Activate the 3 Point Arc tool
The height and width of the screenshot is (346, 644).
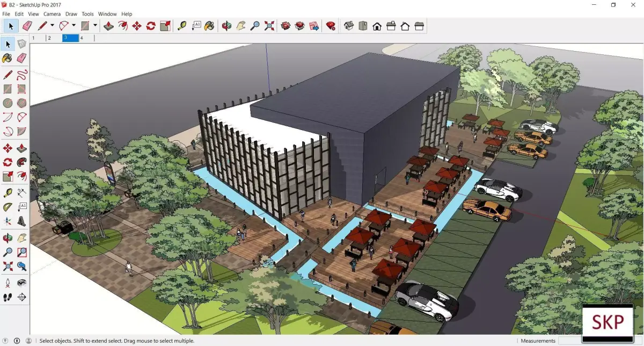(8, 131)
